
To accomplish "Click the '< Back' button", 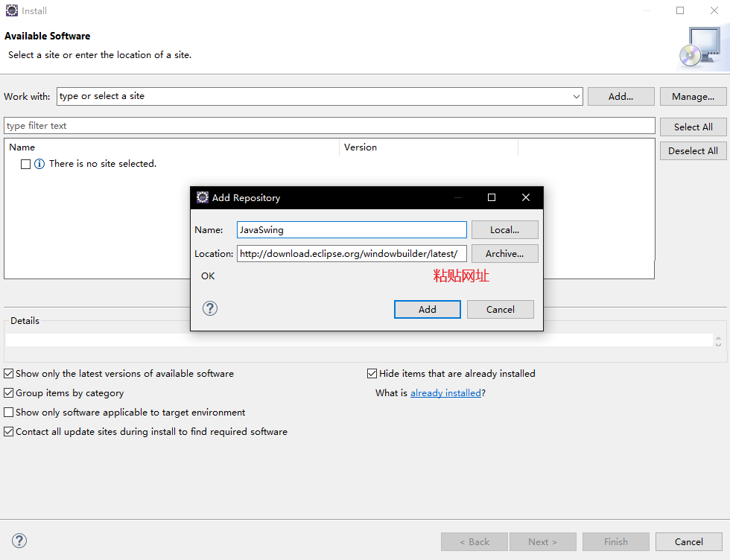I will click(x=475, y=542).
